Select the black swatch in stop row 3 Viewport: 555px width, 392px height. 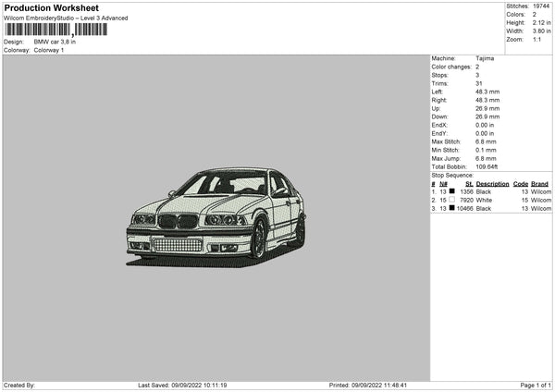tap(451, 208)
